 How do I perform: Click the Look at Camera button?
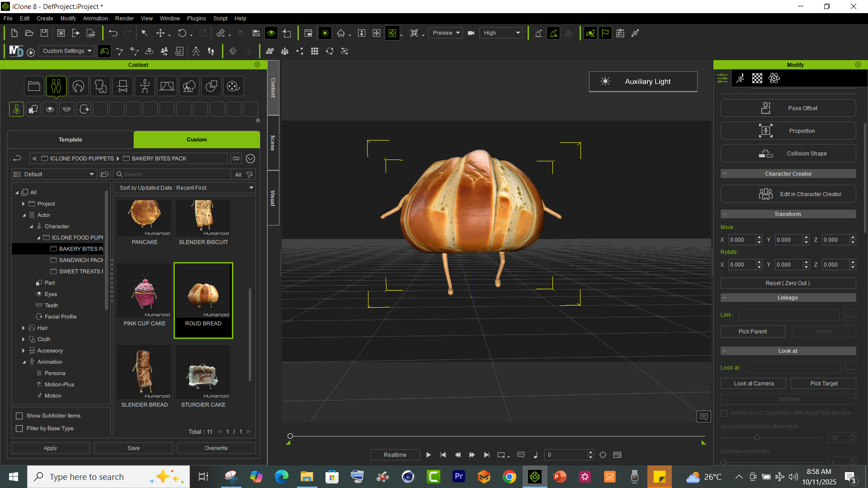(753, 384)
